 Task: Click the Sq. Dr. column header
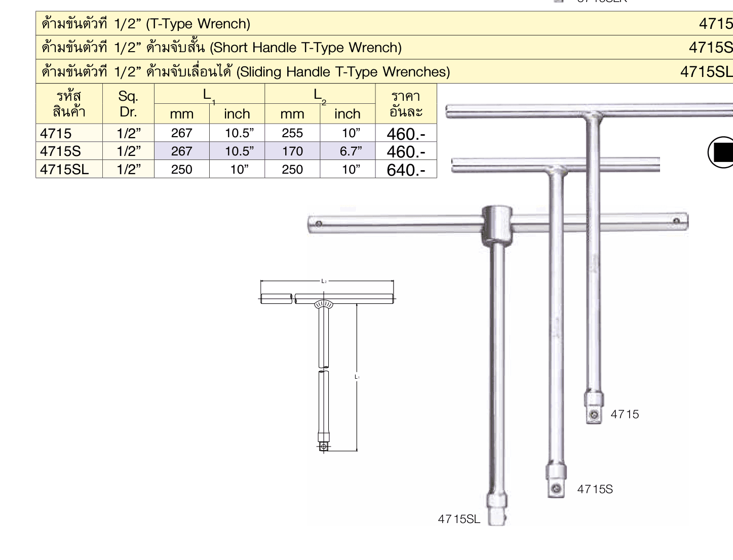coord(129,104)
